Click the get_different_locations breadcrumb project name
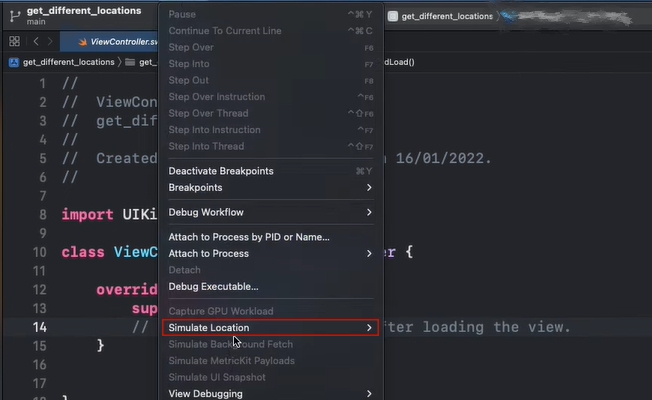The height and width of the screenshot is (400, 652). pyautogui.click(x=69, y=62)
